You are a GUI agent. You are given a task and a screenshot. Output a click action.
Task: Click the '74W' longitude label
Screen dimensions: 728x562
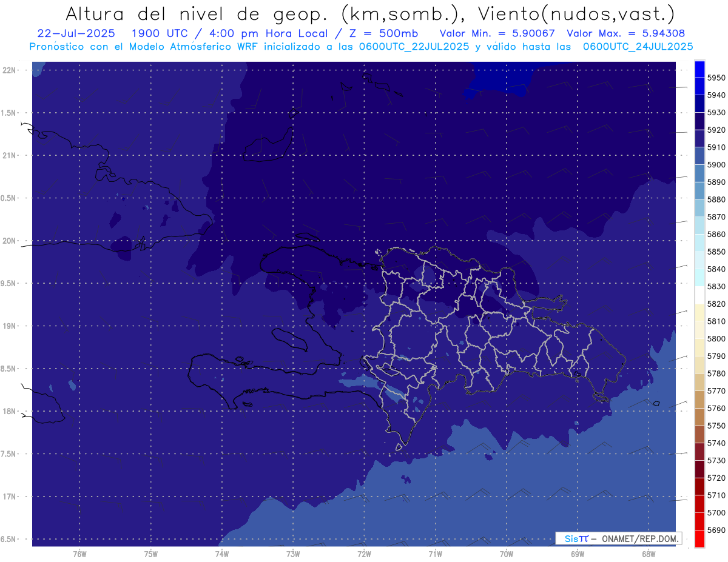click(222, 554)
